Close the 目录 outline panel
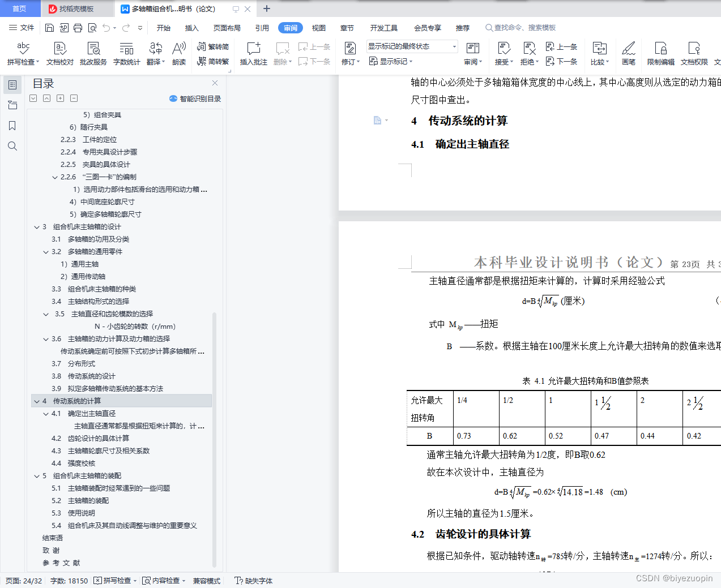 click(x=215, y=83)
